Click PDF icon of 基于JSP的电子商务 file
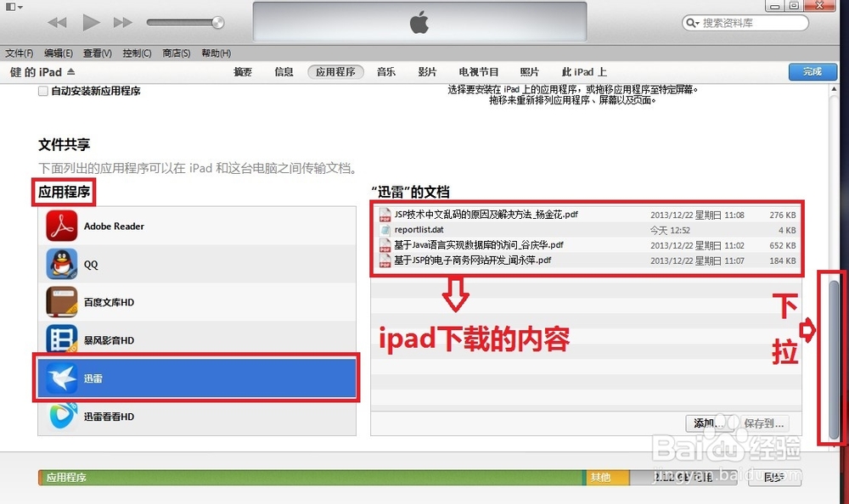The width and height of the screenshot is (849, 504). (x=385, y=260)
